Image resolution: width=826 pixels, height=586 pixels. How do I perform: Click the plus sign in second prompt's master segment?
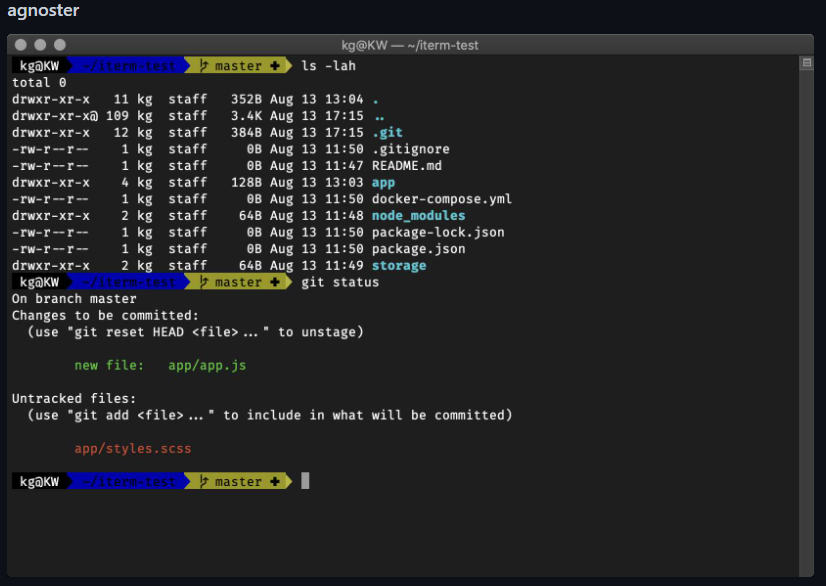274,282
